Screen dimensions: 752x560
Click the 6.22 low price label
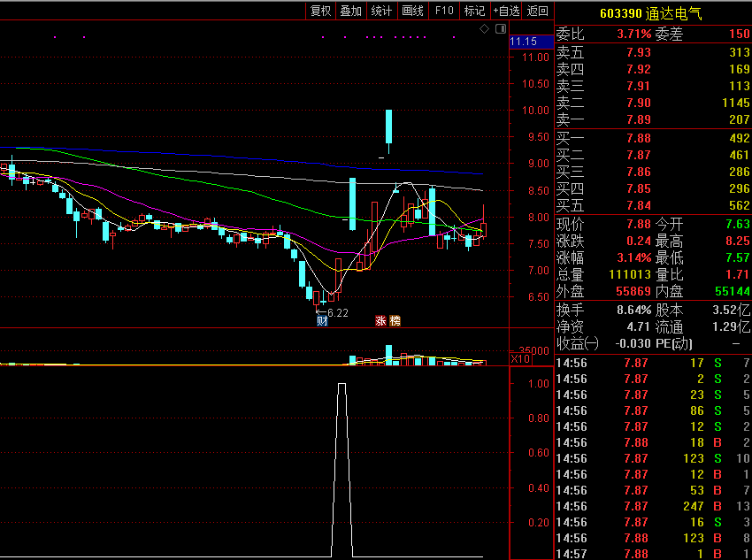(x=338, y=313)
